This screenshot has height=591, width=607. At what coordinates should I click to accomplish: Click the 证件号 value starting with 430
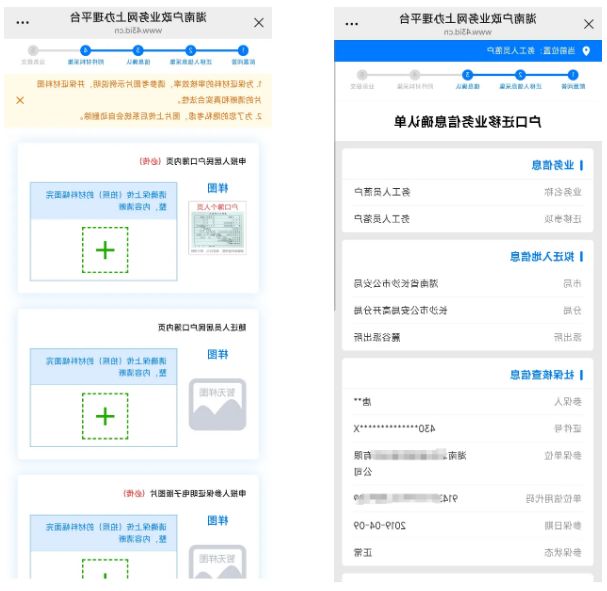[x=394, y=429]
